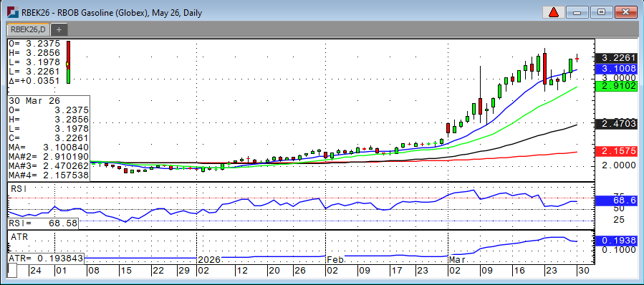
Task: Click the small empty box beside the date axis
Action: tap(12, 270)
